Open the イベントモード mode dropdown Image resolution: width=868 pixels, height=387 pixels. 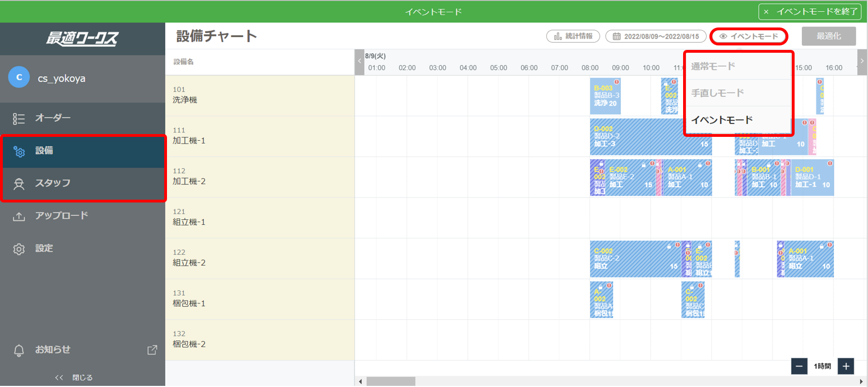(749, 36)
